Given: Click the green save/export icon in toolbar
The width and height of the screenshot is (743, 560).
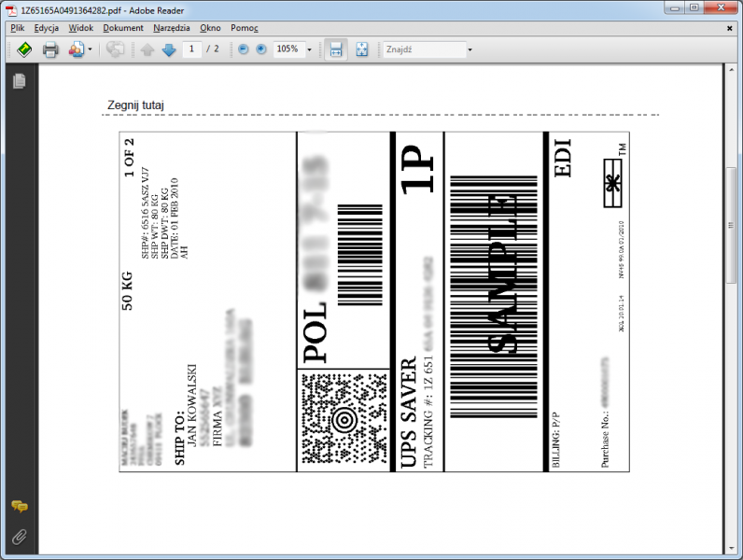Looking at the screenshot, I should point(24,49).
